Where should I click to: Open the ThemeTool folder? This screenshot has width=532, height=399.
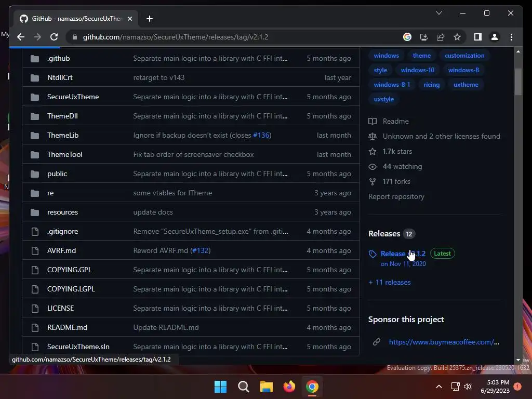coord(65,154)
